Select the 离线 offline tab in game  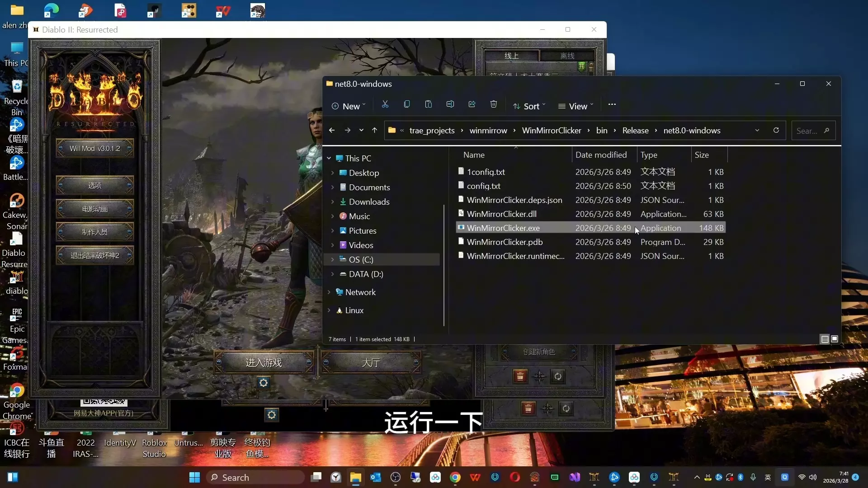pyautogui.click(x=567, y=56)
